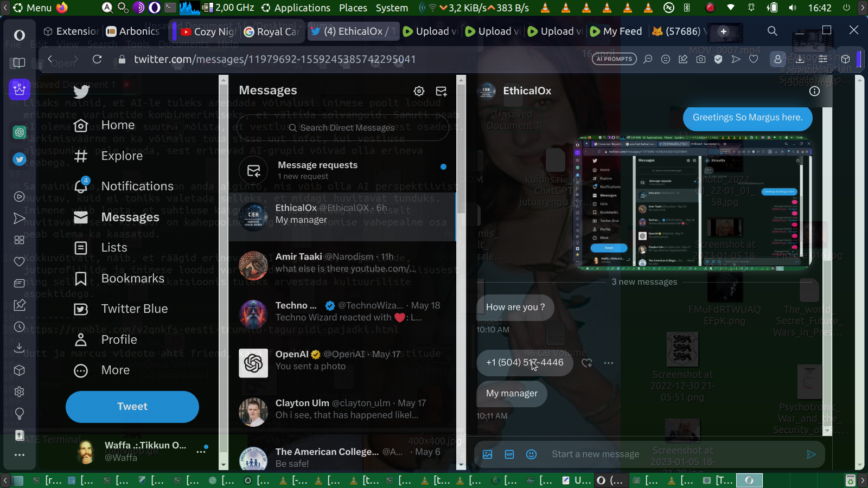Open Opera sidebar downloads

click(x=20, y=348)
